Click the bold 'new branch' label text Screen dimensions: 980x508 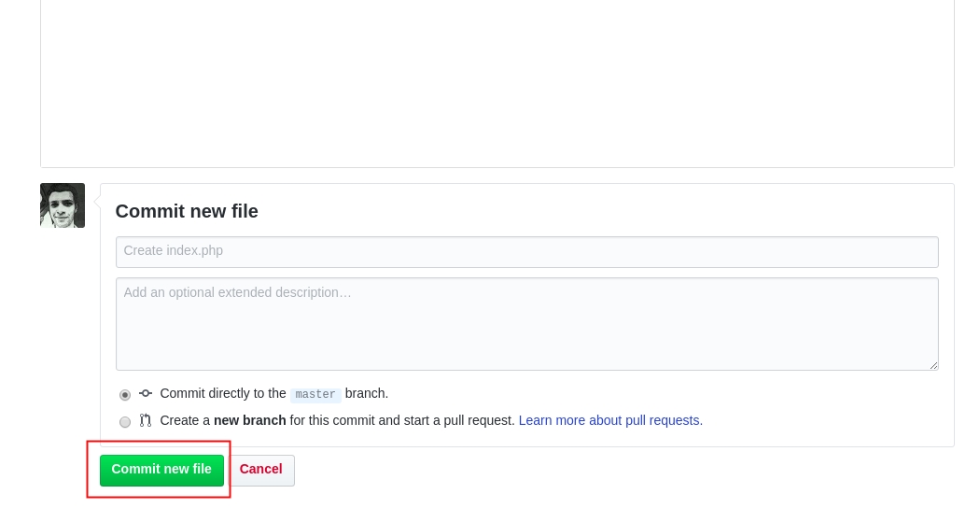[x=250, y=420]
